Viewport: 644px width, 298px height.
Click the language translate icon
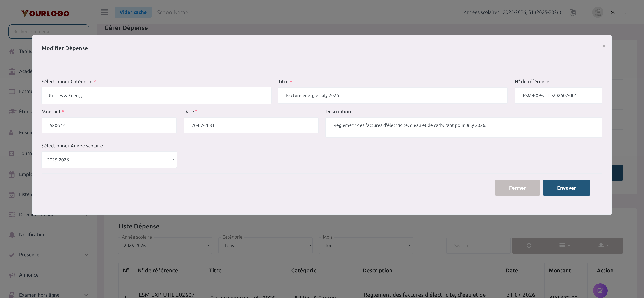tap(572, 12)
